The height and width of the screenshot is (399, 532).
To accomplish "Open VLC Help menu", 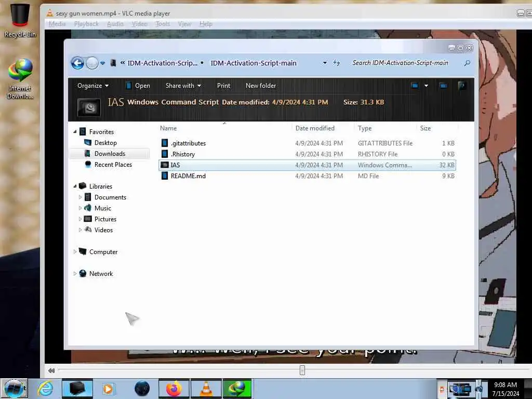I will click(206, 24).
